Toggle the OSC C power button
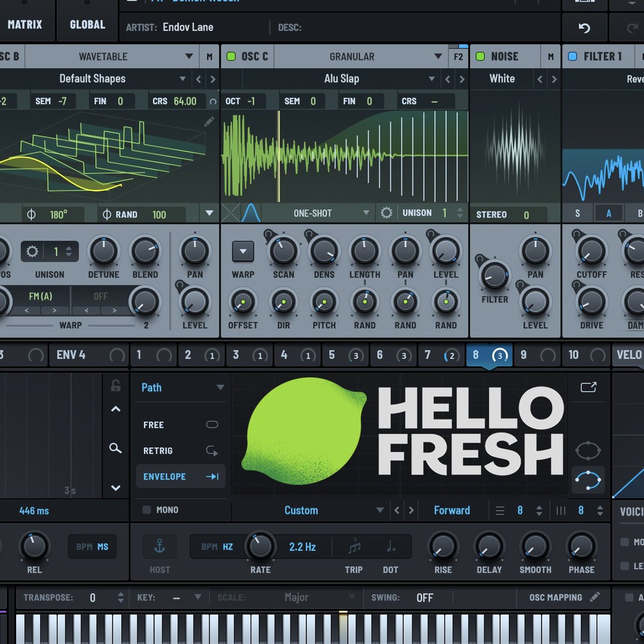Viewport: 644px width, 644px height. [x=231, y=56]
